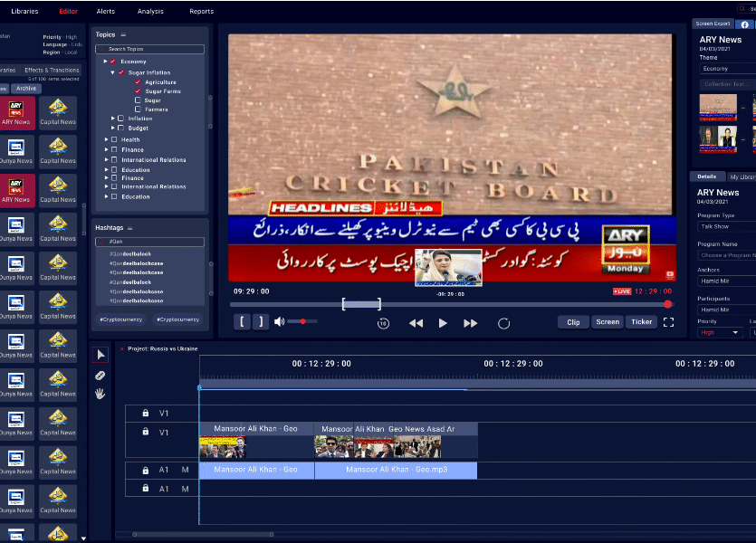756x543 pixels.
Task: Play the video preview
Action: click(443, 323)
